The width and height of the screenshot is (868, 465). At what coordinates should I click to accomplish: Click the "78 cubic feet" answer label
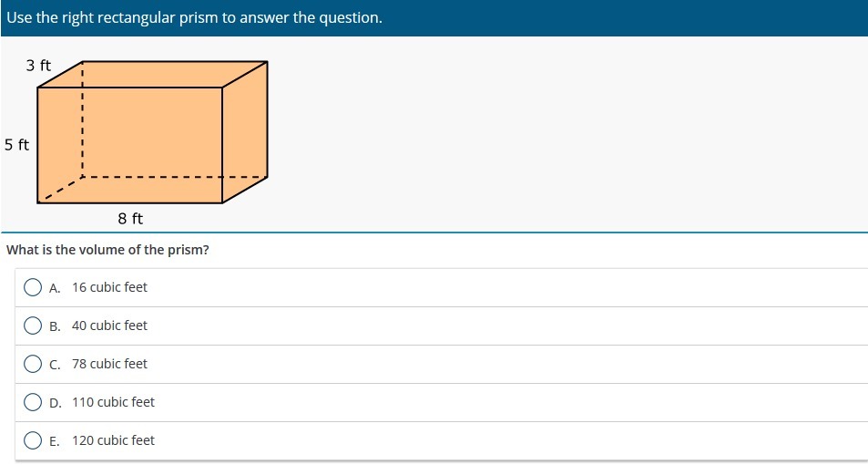tap(109, 364)
